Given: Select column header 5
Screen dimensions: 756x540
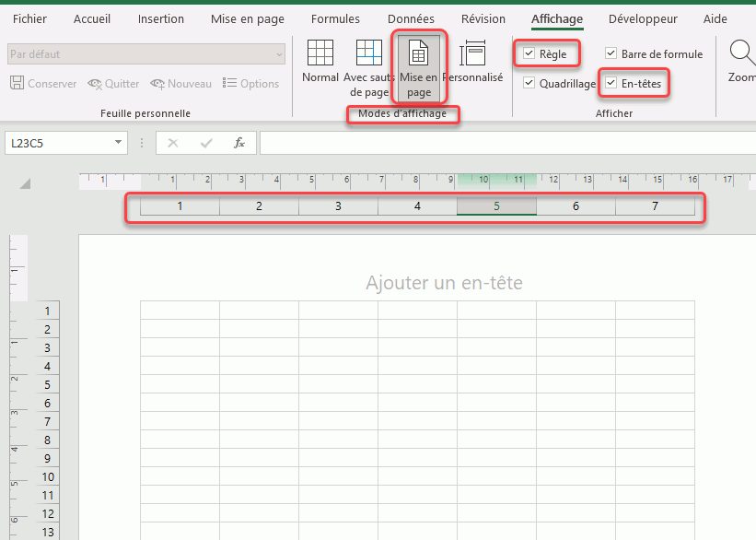Looking at the screenshot, I should [x=496, y=206].
